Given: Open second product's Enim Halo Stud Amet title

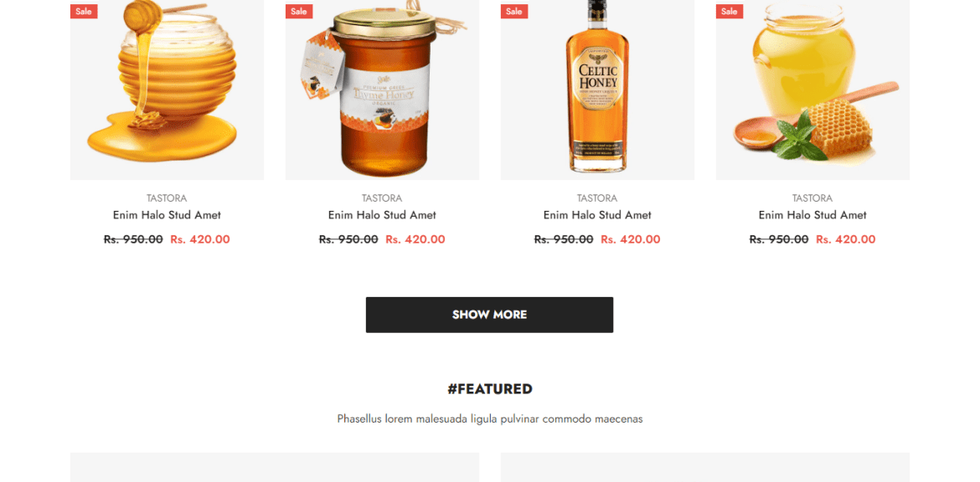Looking at the screenshot, I should [x=383, y=215].
